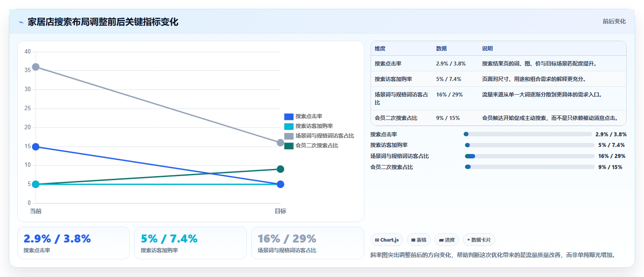The image size is (644, 277).
Task: Click the 搜索点击率 progress bar
Action: pos(527,134)
